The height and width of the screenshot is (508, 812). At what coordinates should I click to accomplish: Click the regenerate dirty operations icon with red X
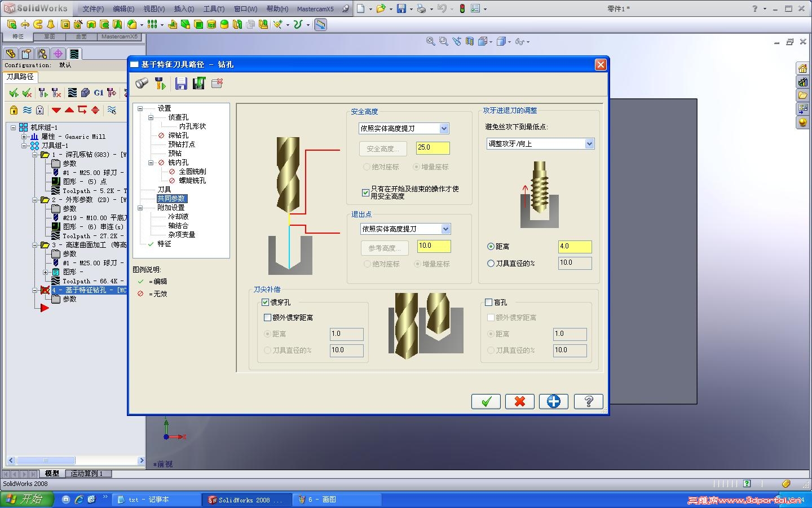tap(56, 93)
